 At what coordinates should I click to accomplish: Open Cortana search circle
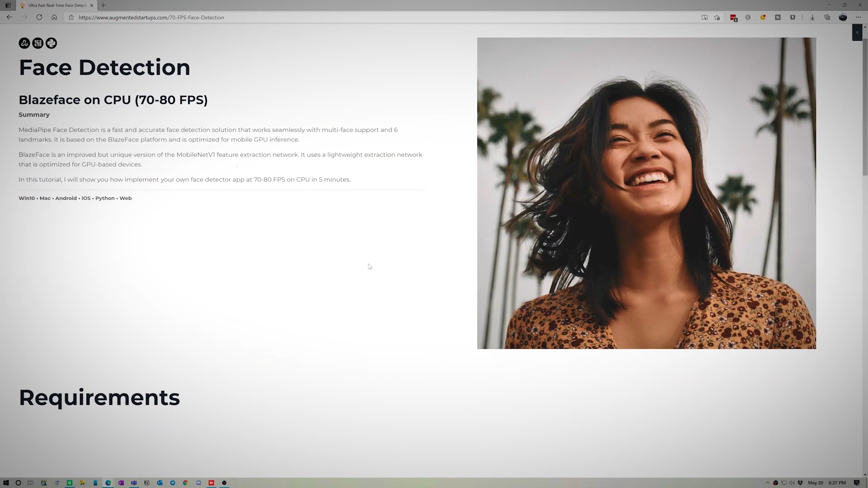(x=18, y=483)
